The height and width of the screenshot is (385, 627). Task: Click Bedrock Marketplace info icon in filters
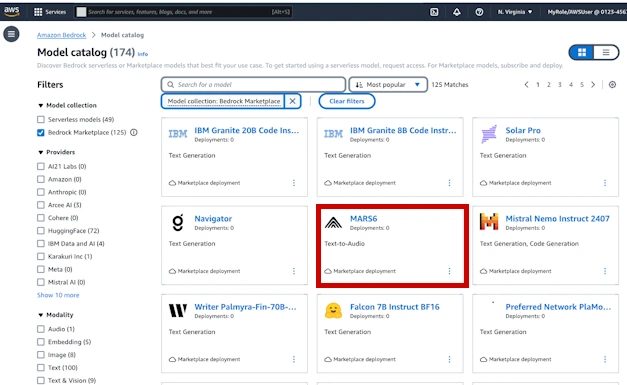[134, 132]
